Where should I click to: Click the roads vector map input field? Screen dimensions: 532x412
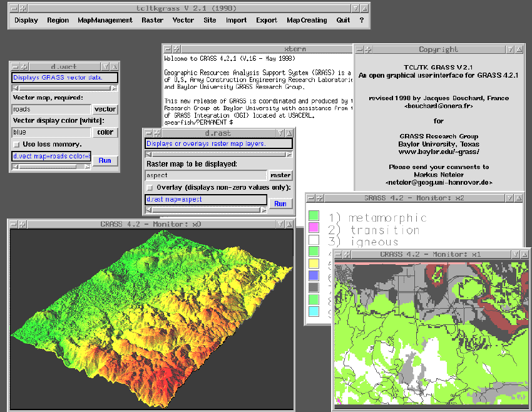pos(51,109)
